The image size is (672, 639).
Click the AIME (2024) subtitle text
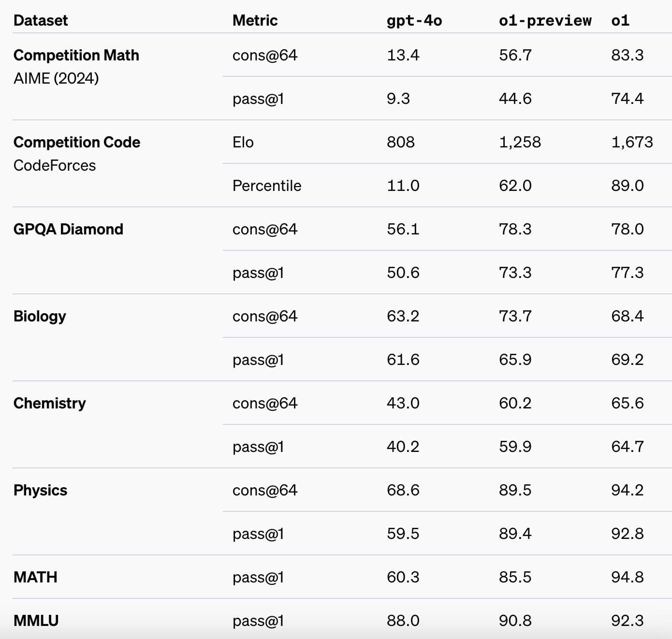(x=56, y=78)
